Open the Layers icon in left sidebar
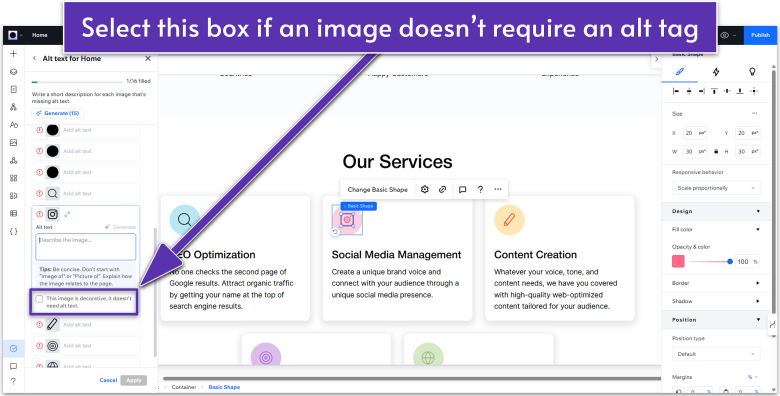The height and width of the screenshot is (396, 780). tap(13, 72)
